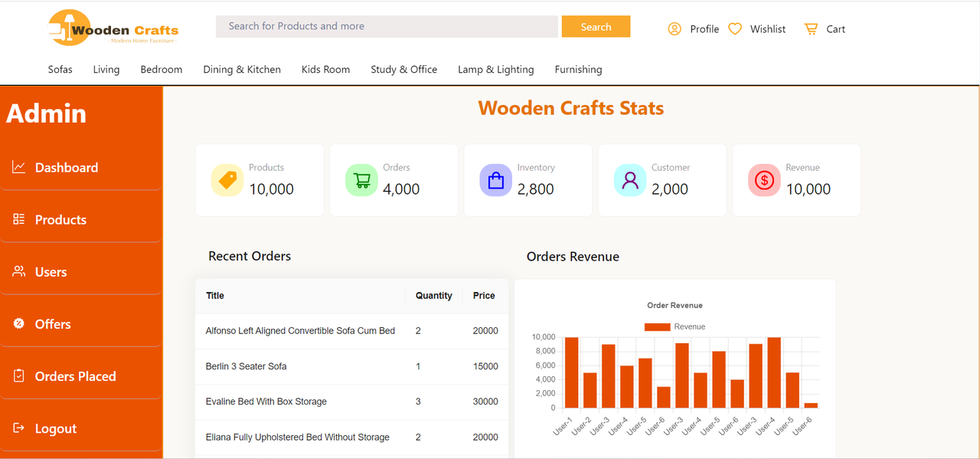Viewport: 980px width, 459px height.
Task: Open the Sofas category
Action: [60, 69]
